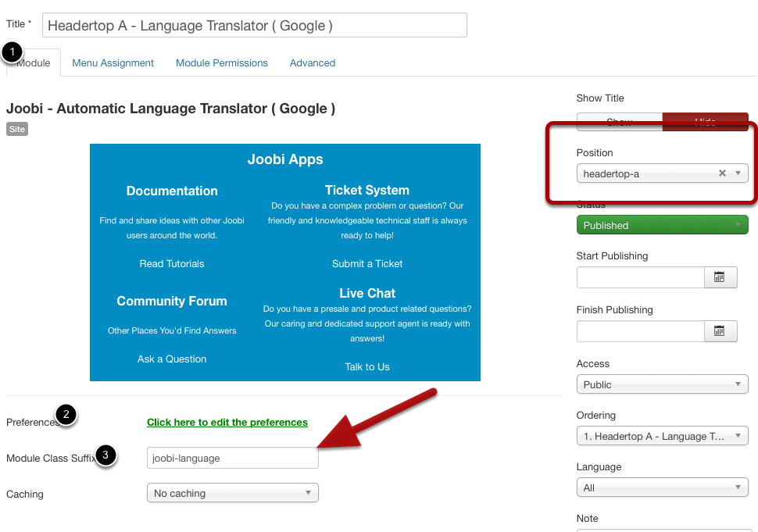Image resolution: width=758 pixels, height=532 pixels.
Task: Open the Menu Assignment tab
Action: [x=113, y=62]
